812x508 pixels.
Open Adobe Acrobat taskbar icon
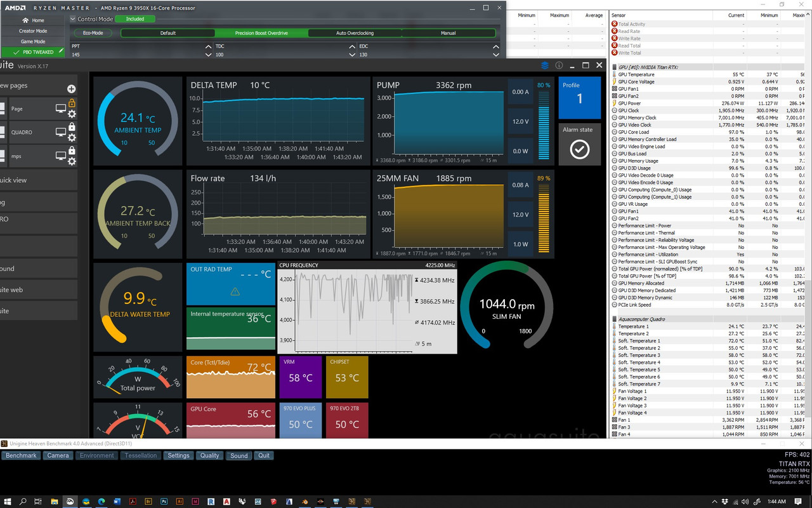[x=133, y=502]
